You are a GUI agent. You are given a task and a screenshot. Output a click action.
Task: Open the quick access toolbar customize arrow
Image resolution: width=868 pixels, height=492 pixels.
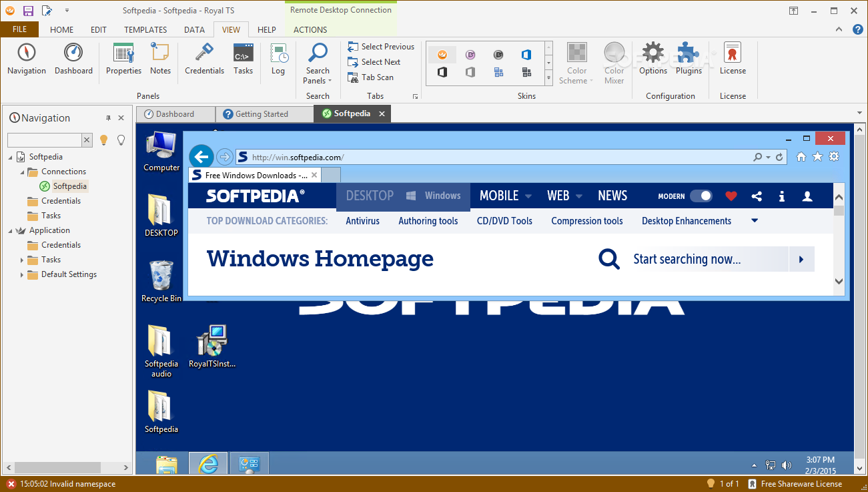coord(67,11)
